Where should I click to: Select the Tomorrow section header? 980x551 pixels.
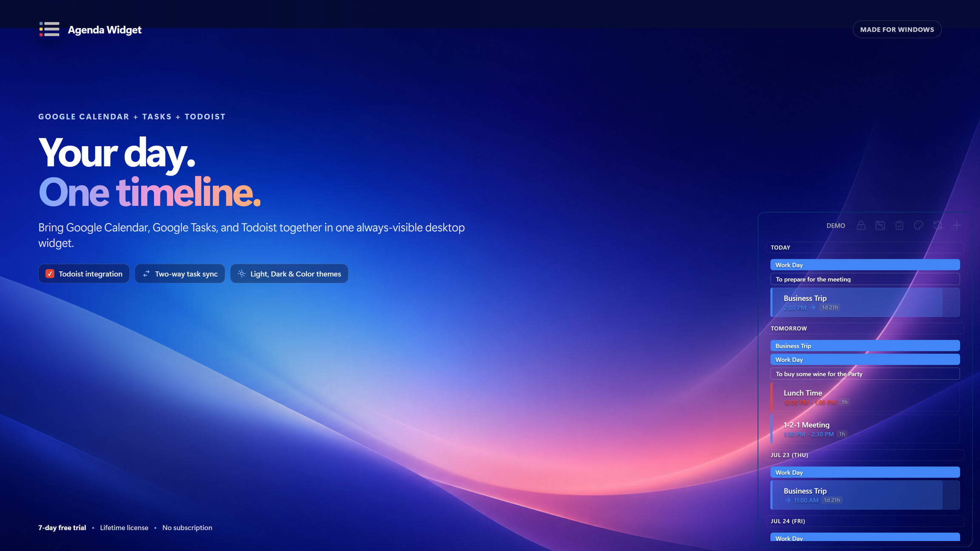865,329
